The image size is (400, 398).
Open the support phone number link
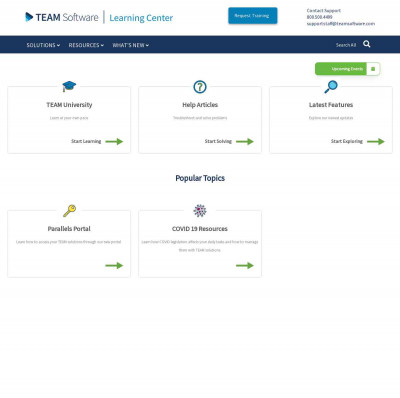point(319,17)
